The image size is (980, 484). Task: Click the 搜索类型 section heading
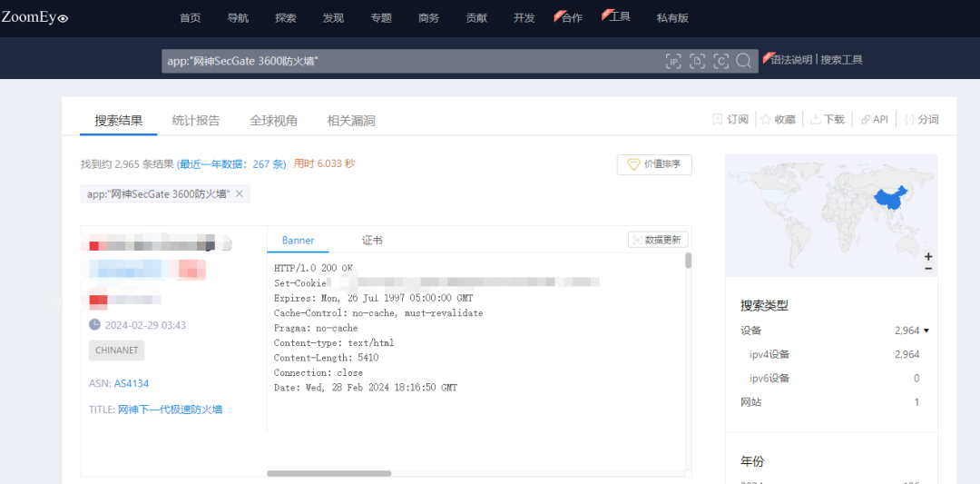click(x=764, y=306)
